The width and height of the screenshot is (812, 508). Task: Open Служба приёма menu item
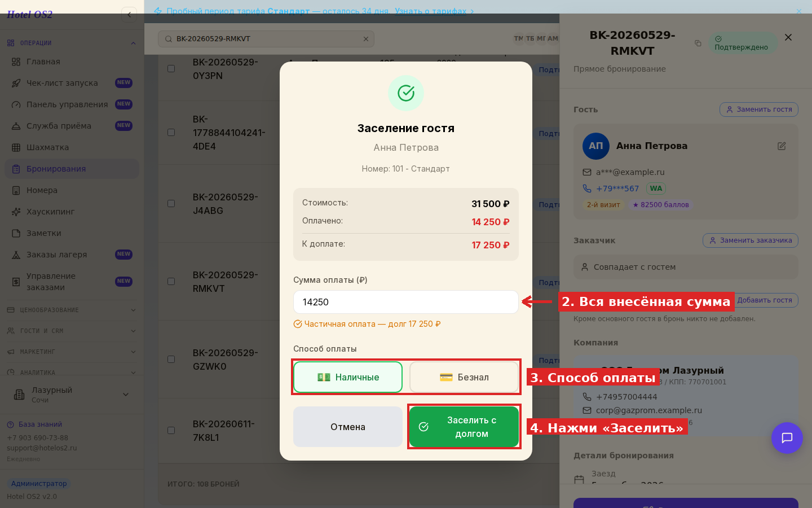pyautogui.click(x=72, y=126)
